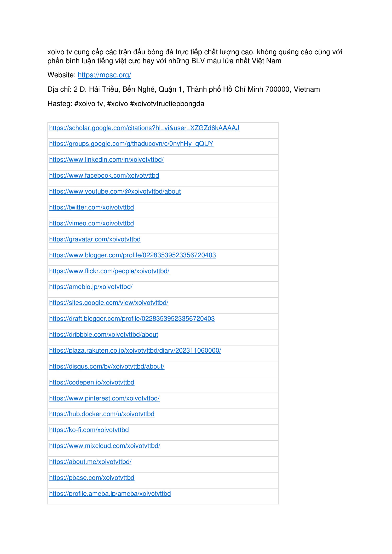Open the Docker Hub xoivotvttbd link
This screenshot has height=554, width=392.
coord(102,414)
